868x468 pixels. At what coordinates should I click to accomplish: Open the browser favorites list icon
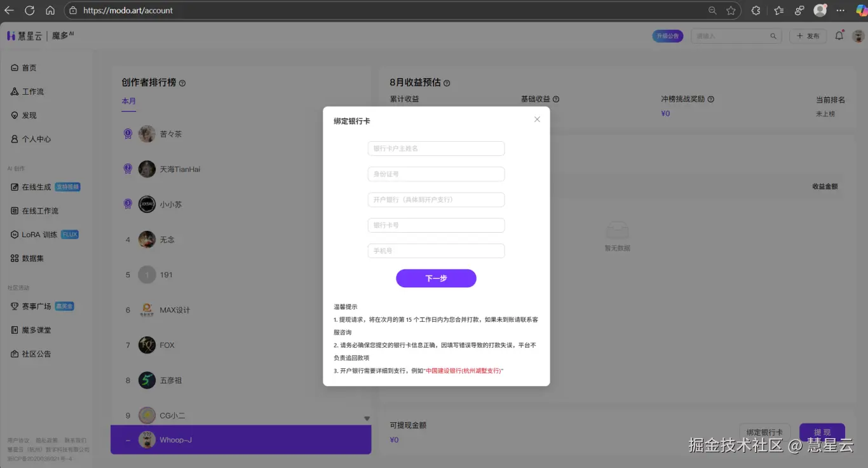coord(778,10)
